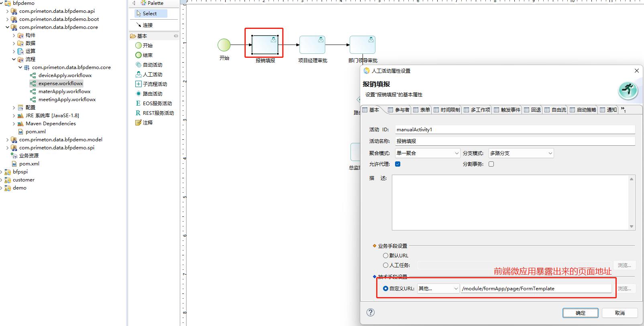Screen dimensions: 644x326
Task: Select the EOS服务活动 palette tool
Action: point(139,103)
